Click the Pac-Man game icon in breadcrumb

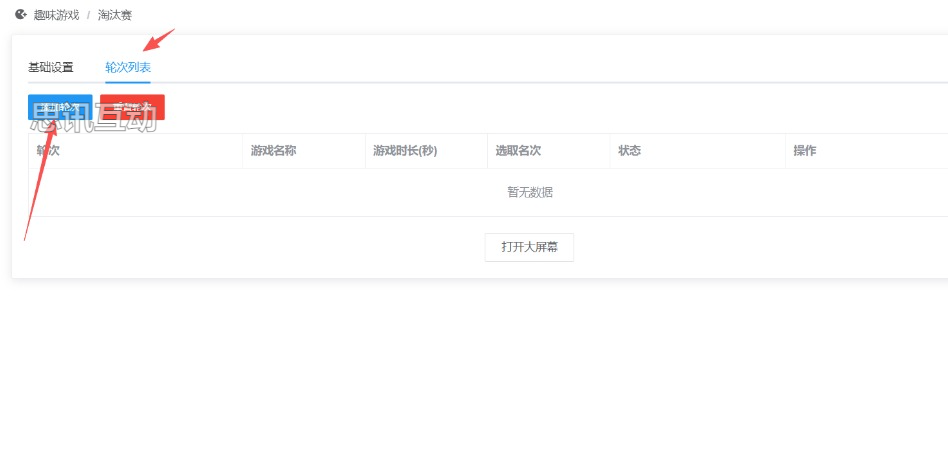21,14
